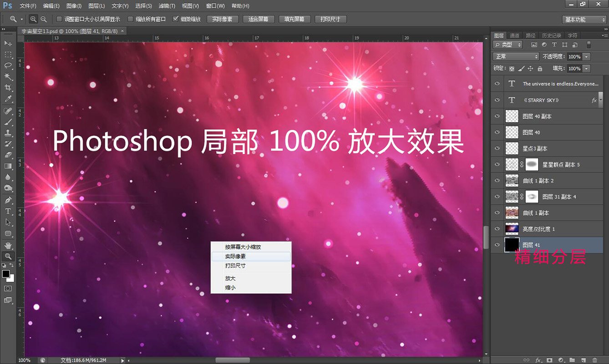Select the Magic Wand tool
The width and height of the screenshot is (609, 364).
8,76
